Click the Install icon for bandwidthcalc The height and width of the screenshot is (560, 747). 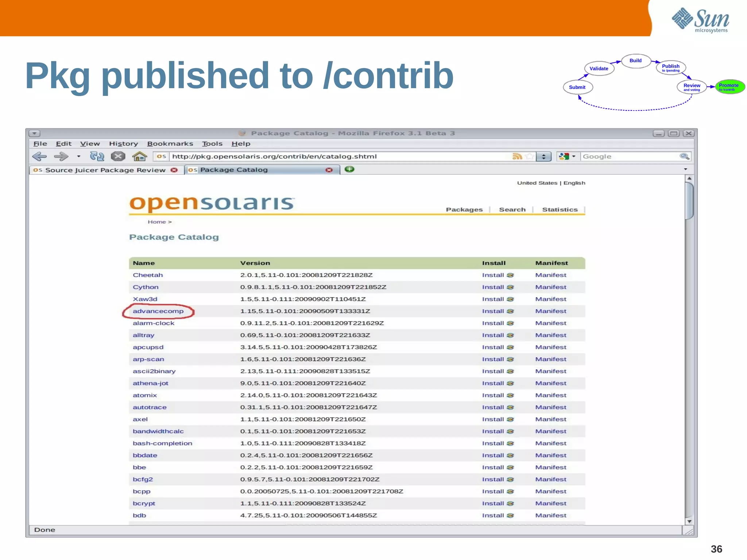pyautogui.click(x=510, y=432)
